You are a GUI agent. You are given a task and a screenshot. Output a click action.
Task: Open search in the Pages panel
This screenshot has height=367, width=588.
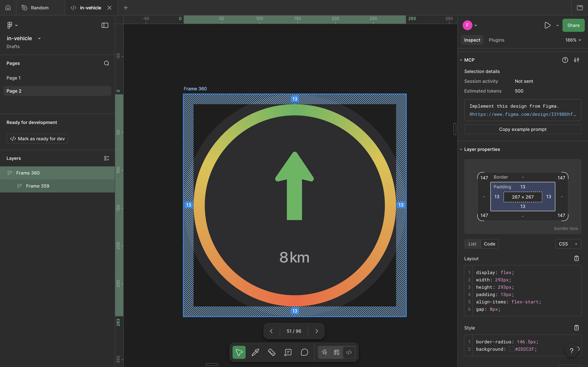[x=106, y=63]
